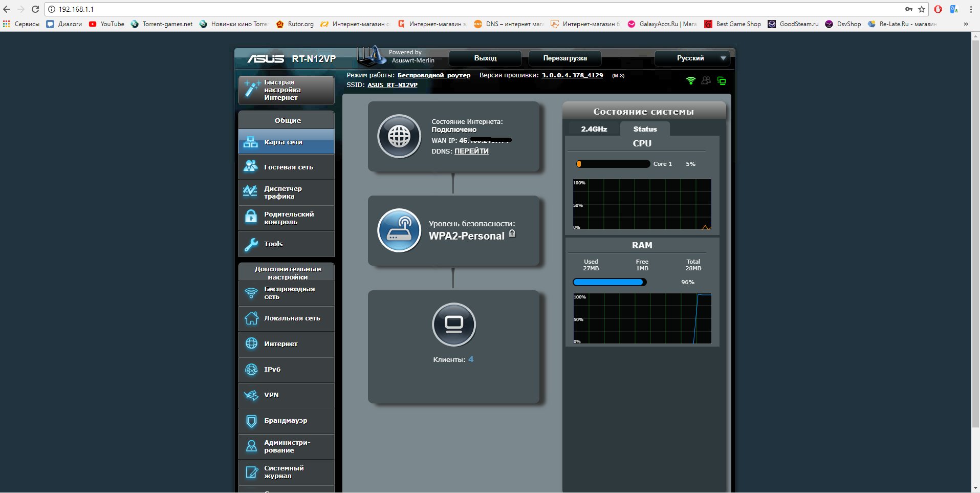Open the Best Game Shop bookmark
This screenshot has width=980, height=493.
point(733,24)
